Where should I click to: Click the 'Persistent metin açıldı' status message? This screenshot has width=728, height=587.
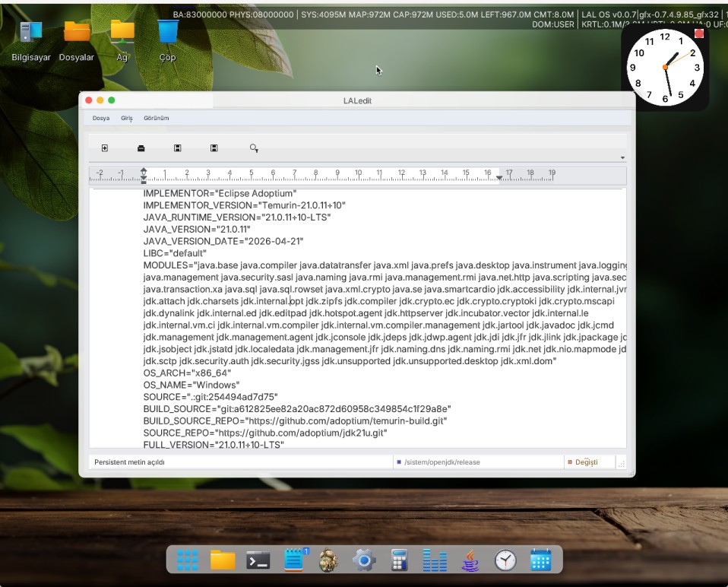point(129,462)
